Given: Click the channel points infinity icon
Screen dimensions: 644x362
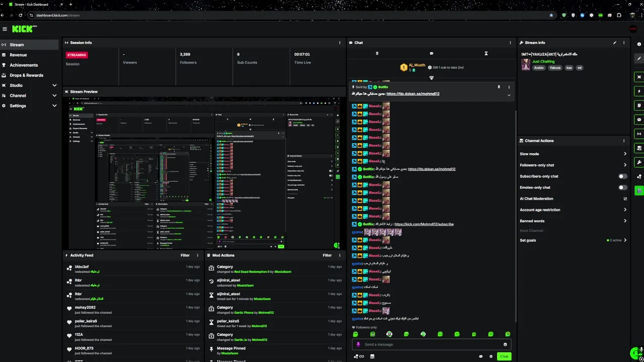Looking at the screenshot, I should (x=359, y=356).
